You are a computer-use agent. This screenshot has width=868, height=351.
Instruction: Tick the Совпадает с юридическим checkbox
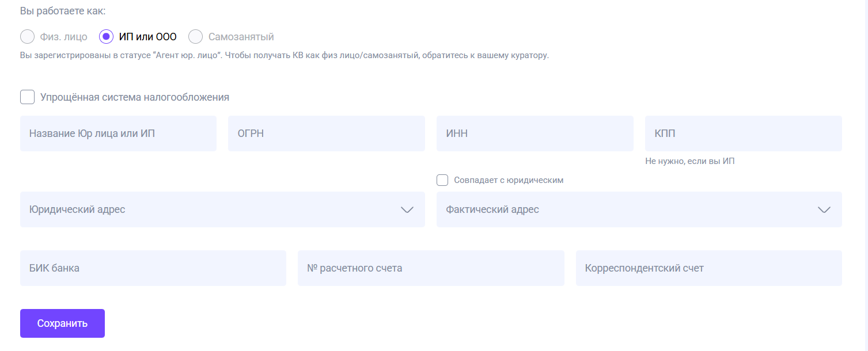click(442, 180)
